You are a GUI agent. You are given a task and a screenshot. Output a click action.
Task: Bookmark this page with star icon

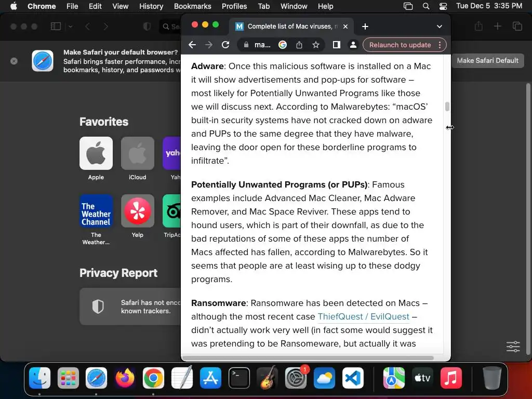click(x=315, y=45)
